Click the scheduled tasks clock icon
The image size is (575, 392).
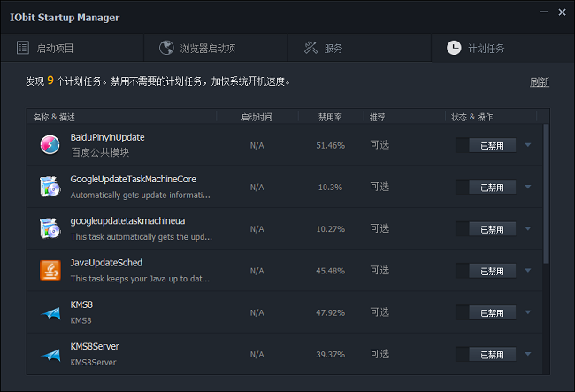coord(454,48)
